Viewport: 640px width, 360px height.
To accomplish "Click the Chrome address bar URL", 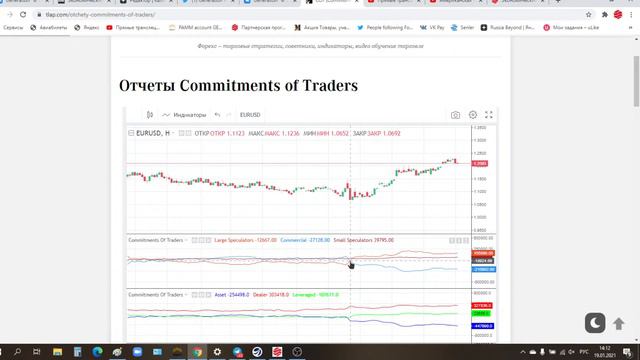I will (100, 15).
